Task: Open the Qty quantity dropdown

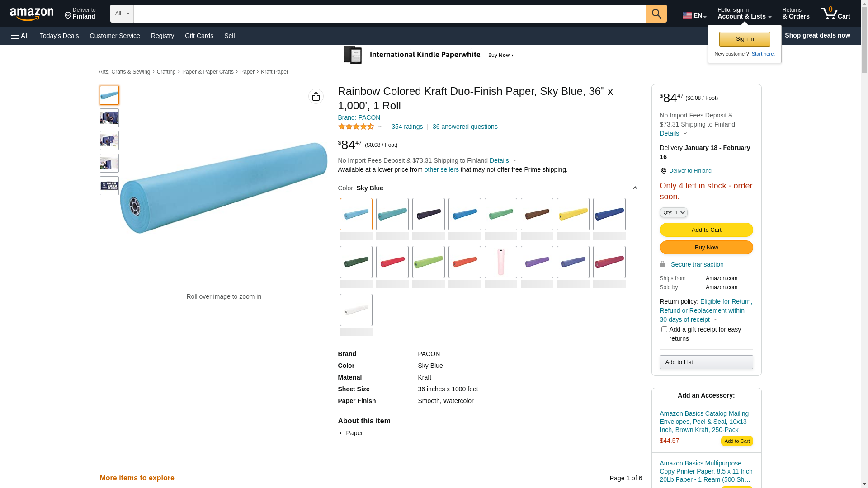Action: 674,212
